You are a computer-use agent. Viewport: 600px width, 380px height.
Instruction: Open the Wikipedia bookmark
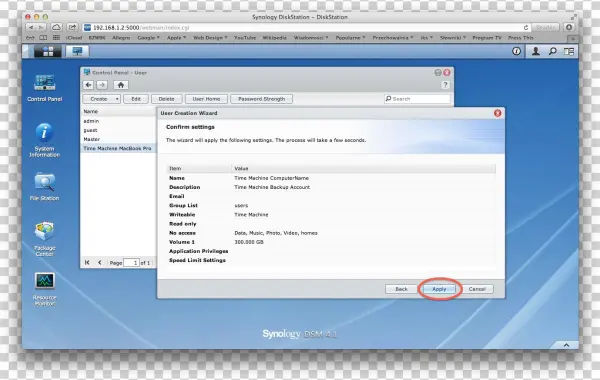point(274,38)
